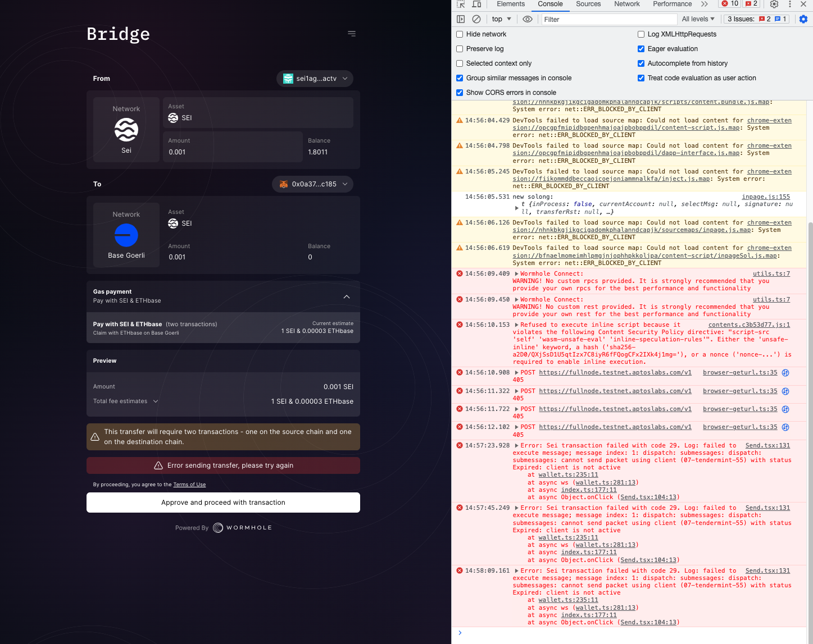Disable Group similar messages in console
This screenshot has height=644, width=813.
click(x=460, y=78)
